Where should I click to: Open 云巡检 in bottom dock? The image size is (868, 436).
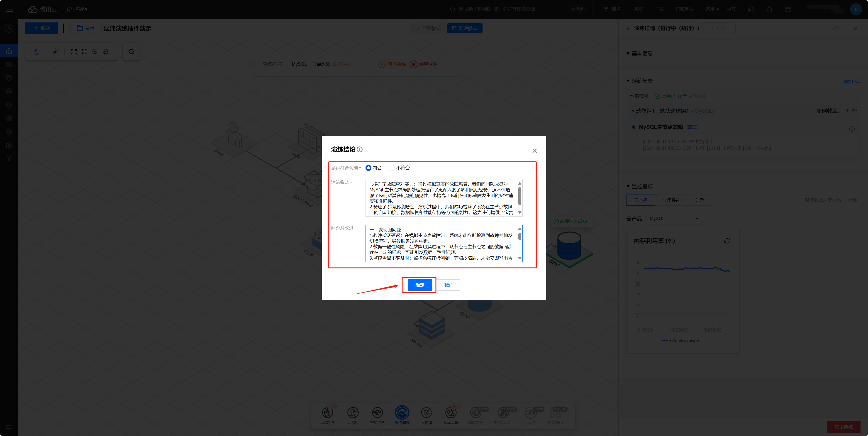(x=353, y=415)
